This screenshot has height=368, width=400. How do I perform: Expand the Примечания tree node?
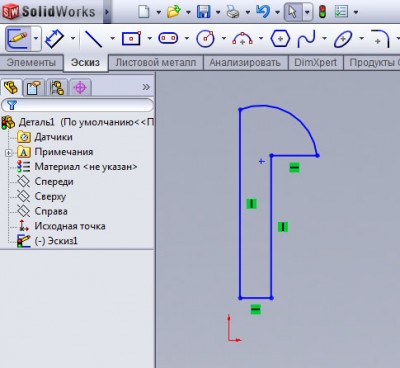(8, 153)
